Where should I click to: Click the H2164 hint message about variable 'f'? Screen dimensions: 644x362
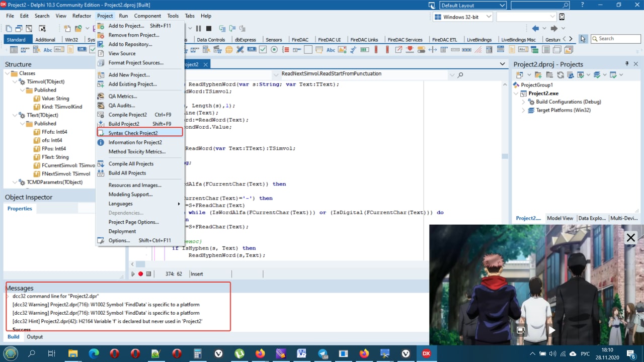107,321
